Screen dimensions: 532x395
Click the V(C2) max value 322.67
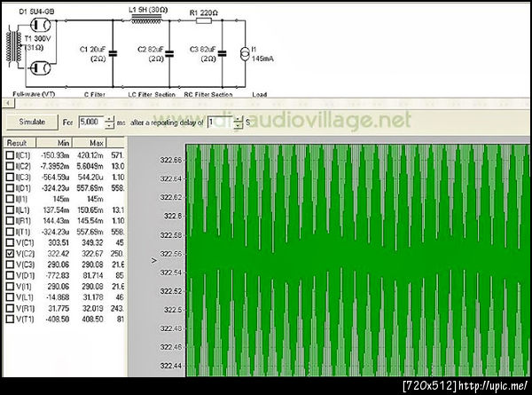92,254
